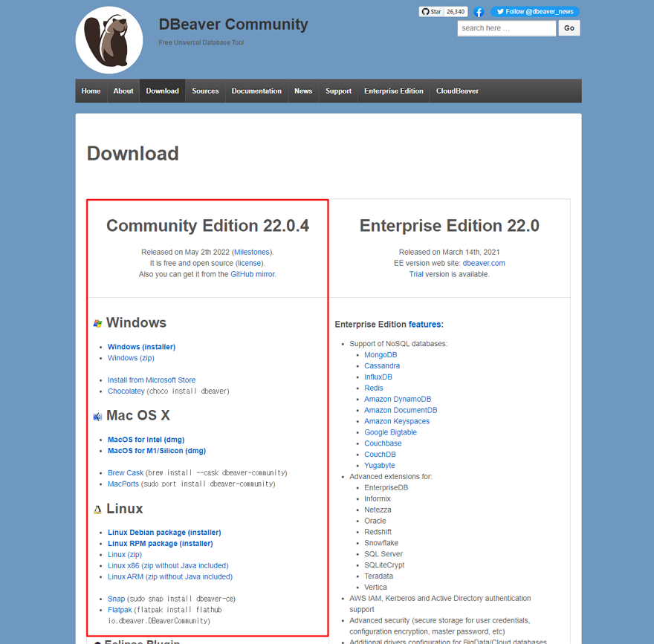The image size is (654, 644).
Task: Click the DBeaver beaver logo
Action: [x=109, y=40]
